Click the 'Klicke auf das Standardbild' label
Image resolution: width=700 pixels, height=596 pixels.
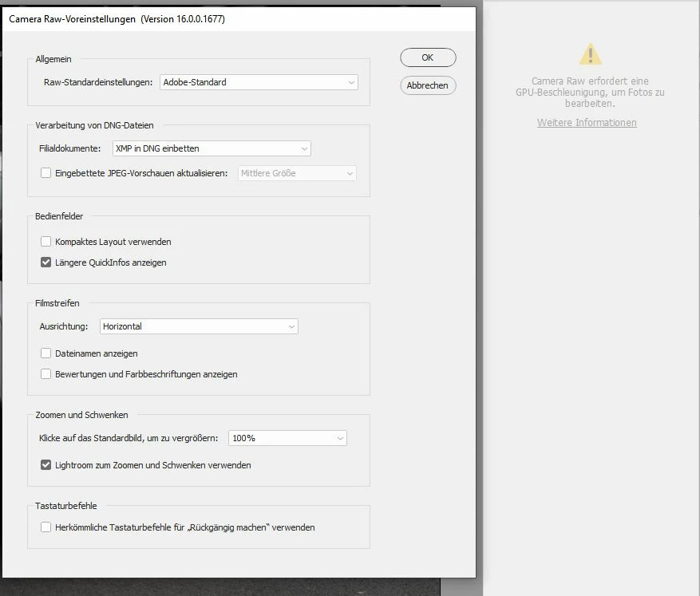click(x=129, y=438)
